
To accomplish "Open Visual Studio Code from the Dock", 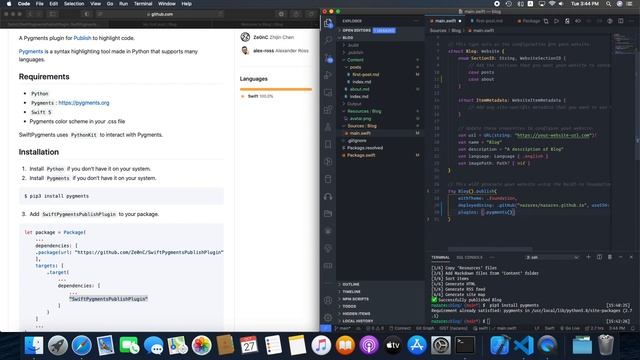I will point(523,345).
